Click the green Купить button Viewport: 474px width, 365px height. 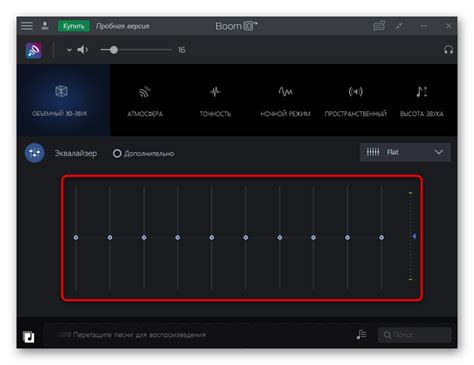click(74, 26)
